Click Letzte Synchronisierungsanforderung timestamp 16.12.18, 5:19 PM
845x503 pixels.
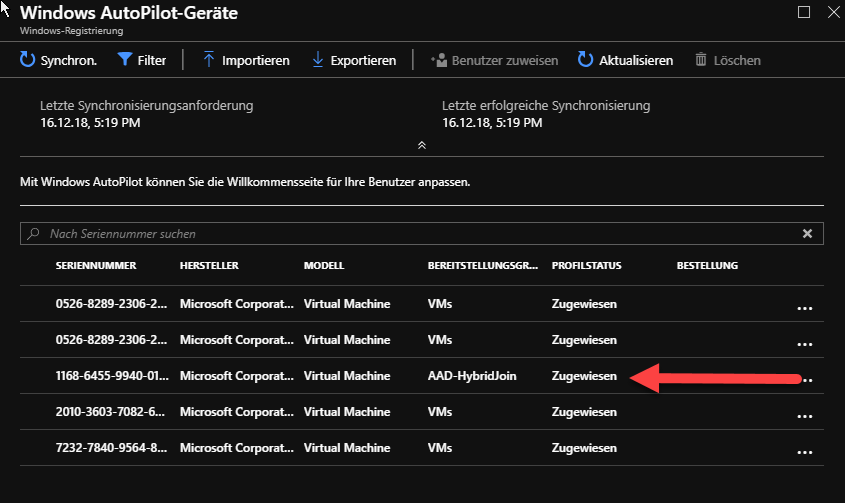tap(90, 123)
